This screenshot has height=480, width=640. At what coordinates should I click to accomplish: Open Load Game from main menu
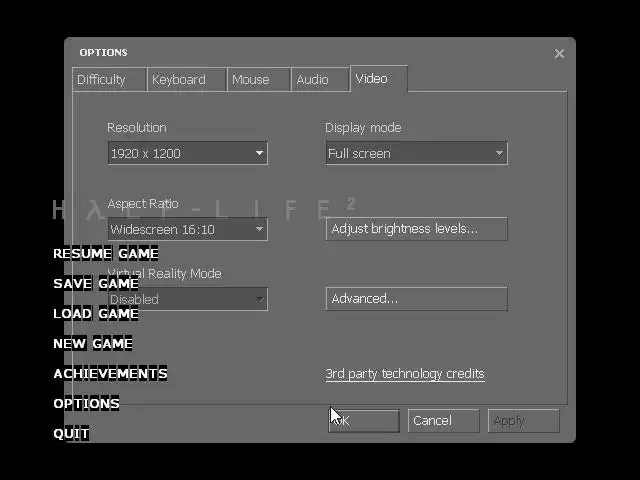96,313
